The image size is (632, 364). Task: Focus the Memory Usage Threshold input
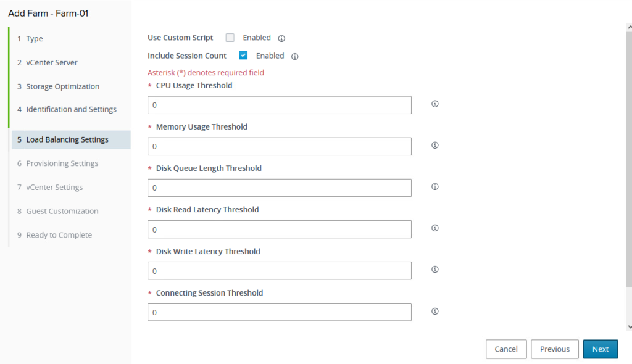(x=280, y=147)
